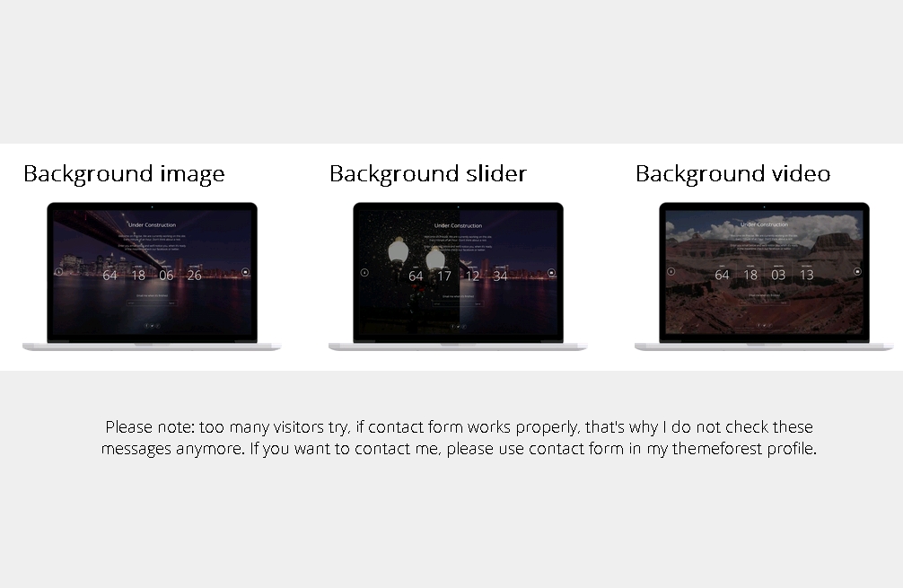Screen dimensions: 903x588
Task: Click the right round icon in Background image preview
Action: pos(245,271)
